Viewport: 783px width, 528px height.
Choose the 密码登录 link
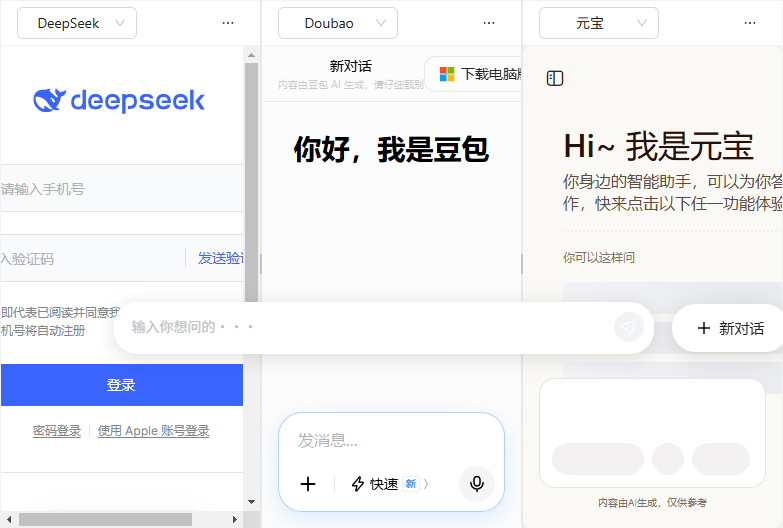[56, 431]
